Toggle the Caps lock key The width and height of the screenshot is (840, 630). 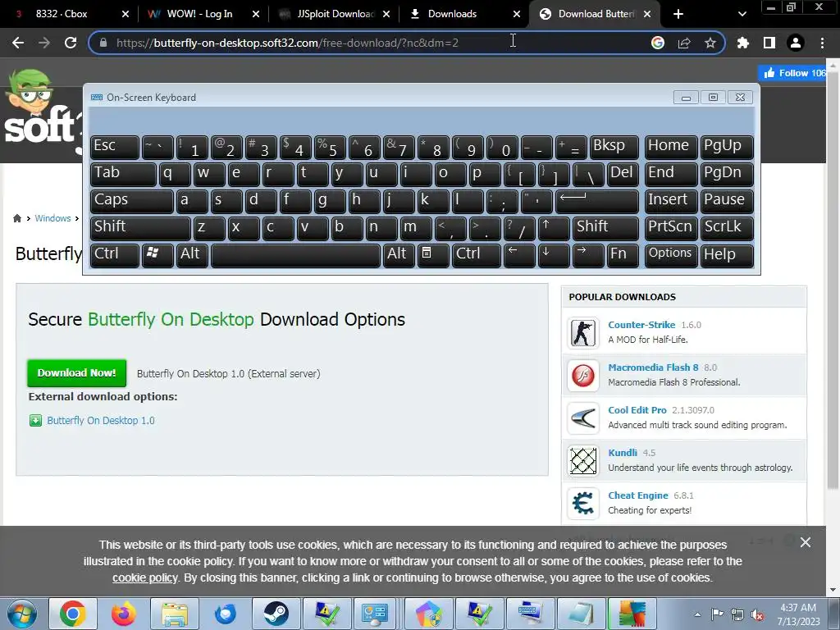tap(132, 202)
